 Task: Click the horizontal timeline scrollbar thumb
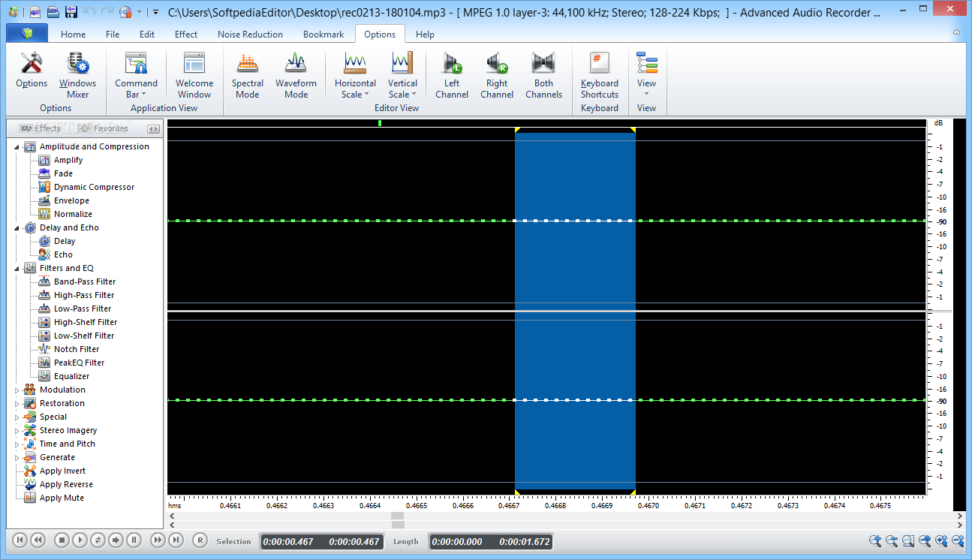click(x=398, y=516)
